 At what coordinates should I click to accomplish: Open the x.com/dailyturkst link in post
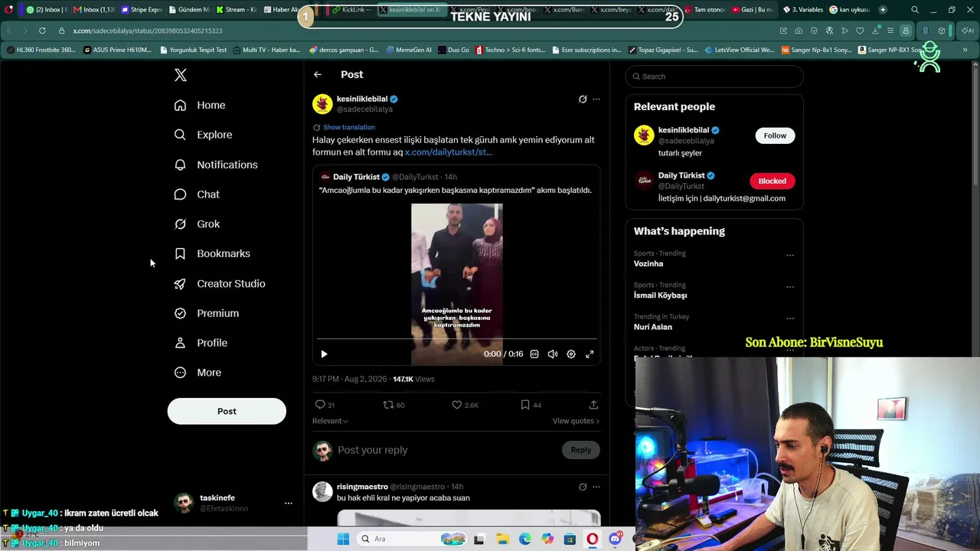point(449,152)
